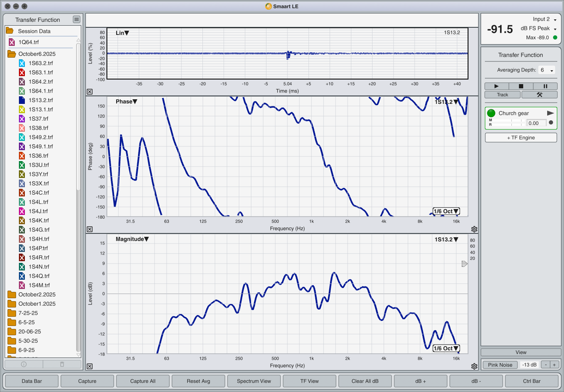The image size is (564, 392).
Task: Open measurement config via the tools icon
Action: coord(539,95)
